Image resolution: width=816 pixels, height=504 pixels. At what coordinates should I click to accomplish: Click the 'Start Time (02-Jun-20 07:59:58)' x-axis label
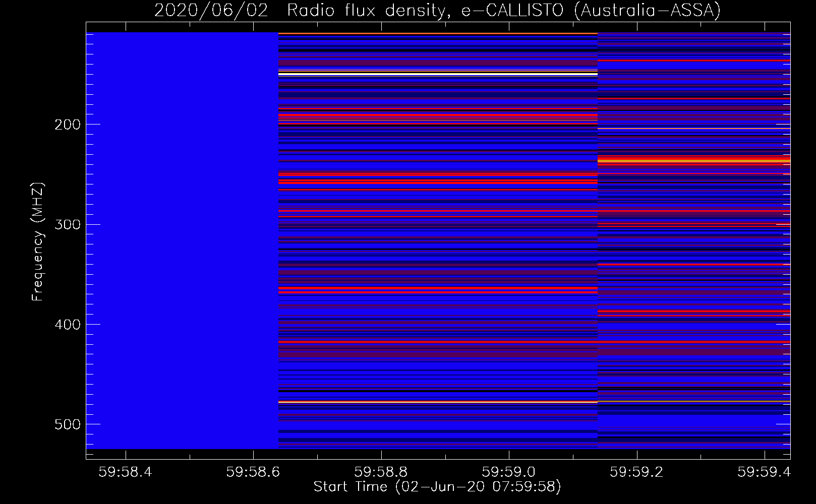click(437, 487)
